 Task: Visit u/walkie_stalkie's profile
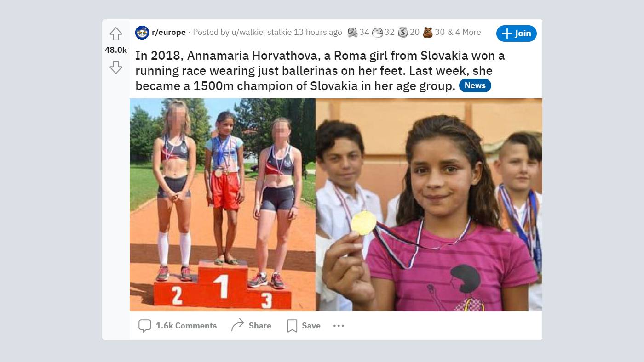tap(262, 32)
